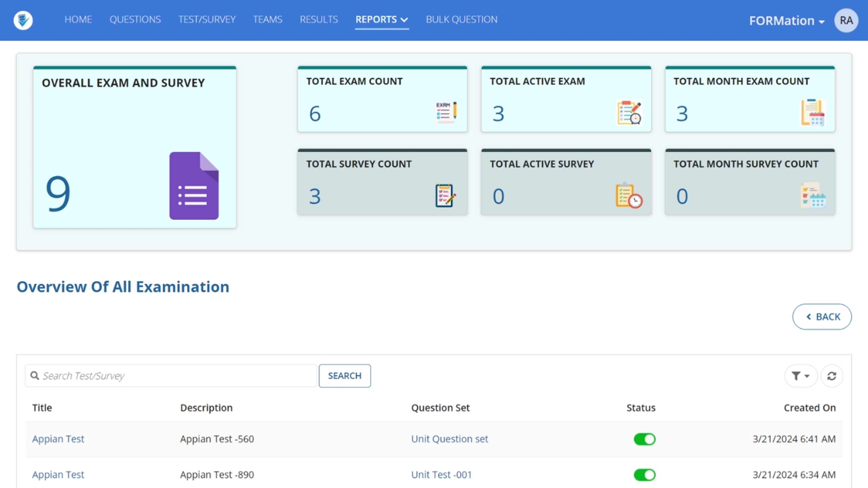Click the Total Exam Count value 6
868x488 pixels.
(315, 113)
